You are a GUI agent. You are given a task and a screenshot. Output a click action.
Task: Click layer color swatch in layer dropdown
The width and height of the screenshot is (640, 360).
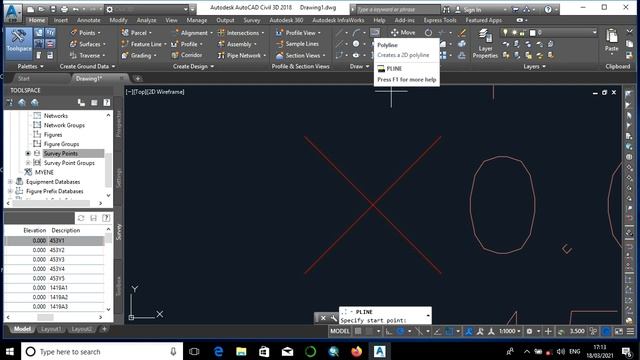click(532, 32)
